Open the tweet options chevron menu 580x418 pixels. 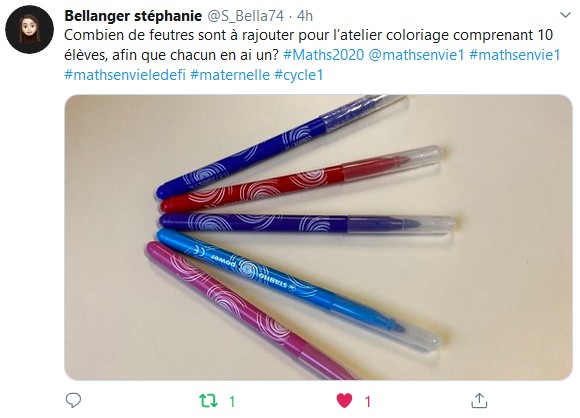[x=565, y=15]
